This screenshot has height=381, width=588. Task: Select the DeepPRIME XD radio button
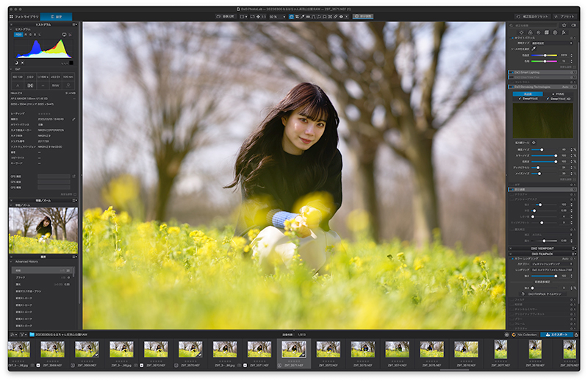tap(548, 99)
